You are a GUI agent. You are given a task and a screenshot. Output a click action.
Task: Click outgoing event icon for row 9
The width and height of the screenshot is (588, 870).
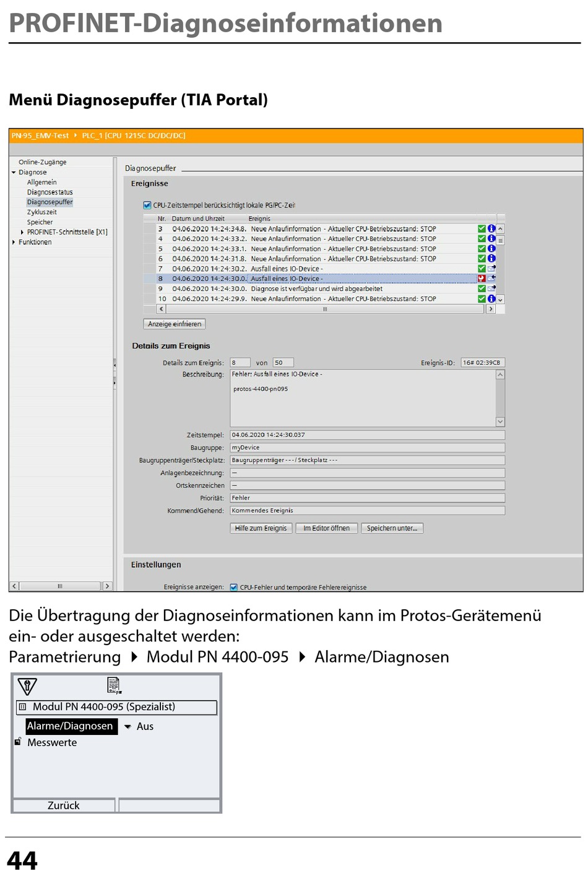(x=491, y=289)
